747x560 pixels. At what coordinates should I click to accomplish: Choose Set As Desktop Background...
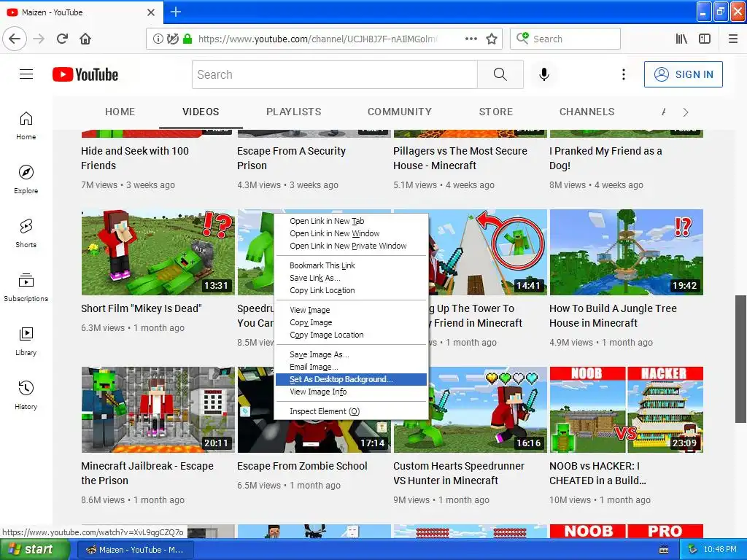tap(351, 379)
